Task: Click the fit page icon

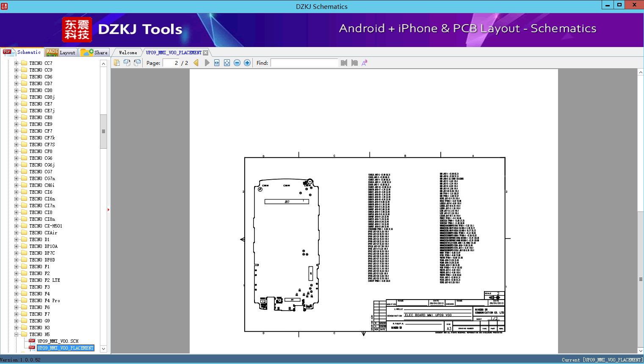Action: [x=227, y=63]
